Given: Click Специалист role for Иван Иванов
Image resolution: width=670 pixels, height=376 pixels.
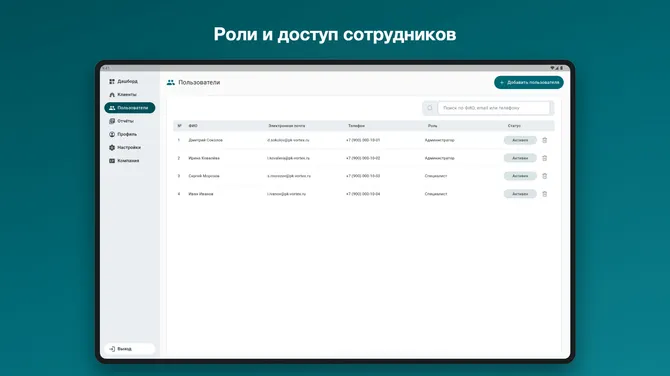Looking at the screenshot, I should (436, 194).
